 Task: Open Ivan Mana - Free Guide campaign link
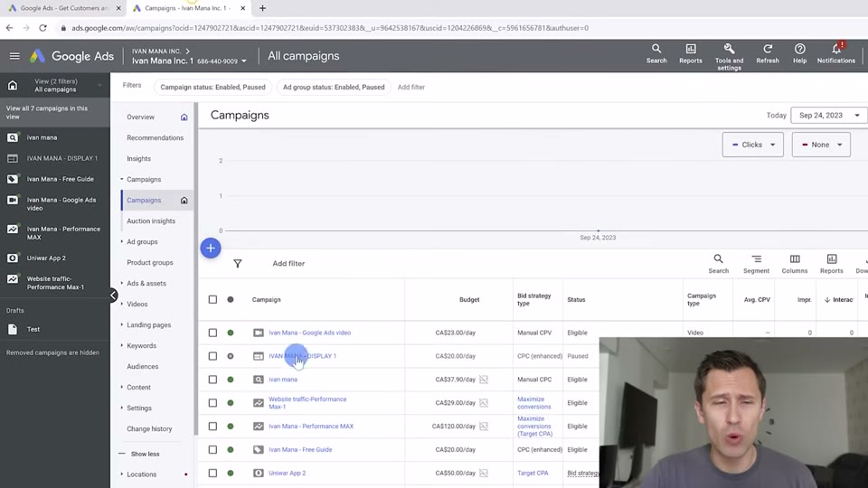pos(300,450)
